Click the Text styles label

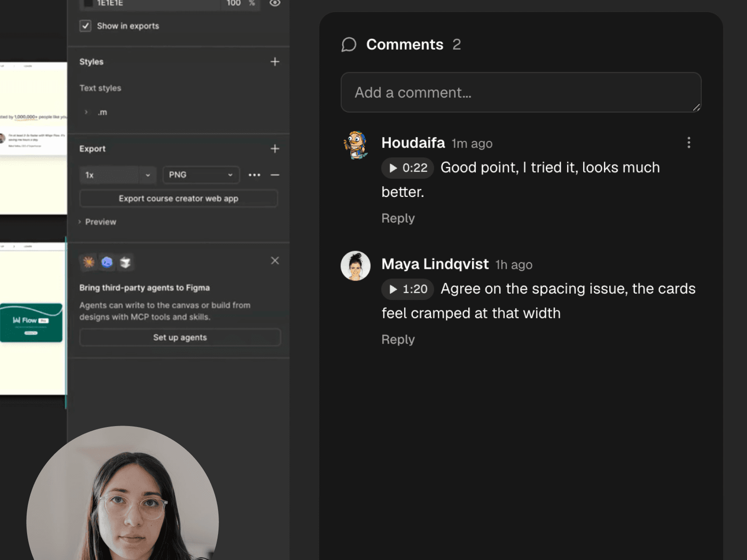100,88
